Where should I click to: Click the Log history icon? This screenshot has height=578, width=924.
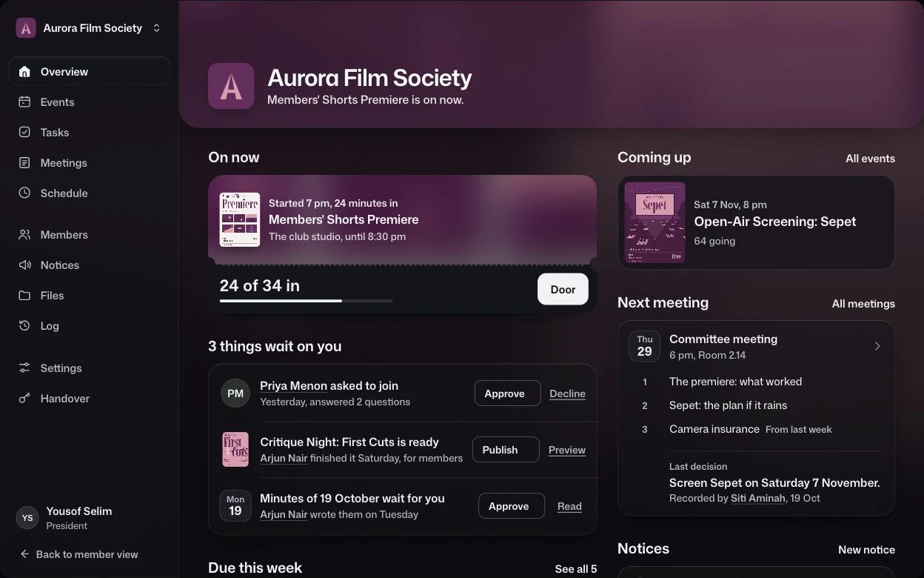(24, 326)
